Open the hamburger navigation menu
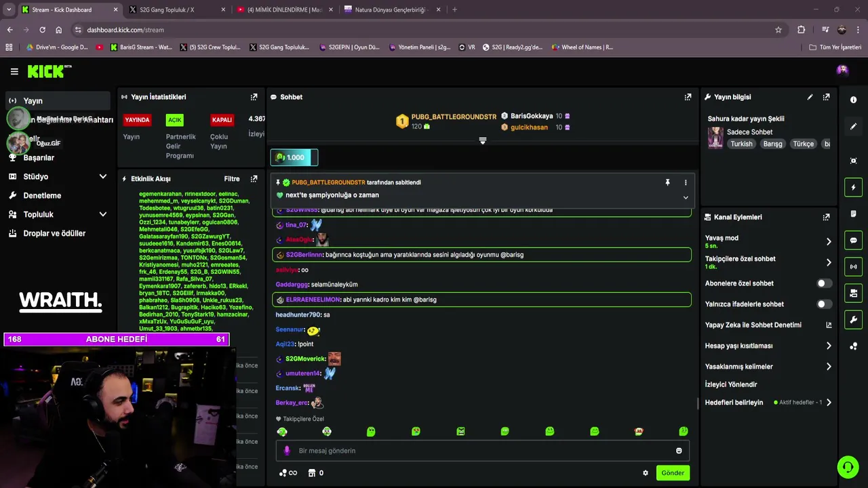The image size is (868, 488). [14, 71]
